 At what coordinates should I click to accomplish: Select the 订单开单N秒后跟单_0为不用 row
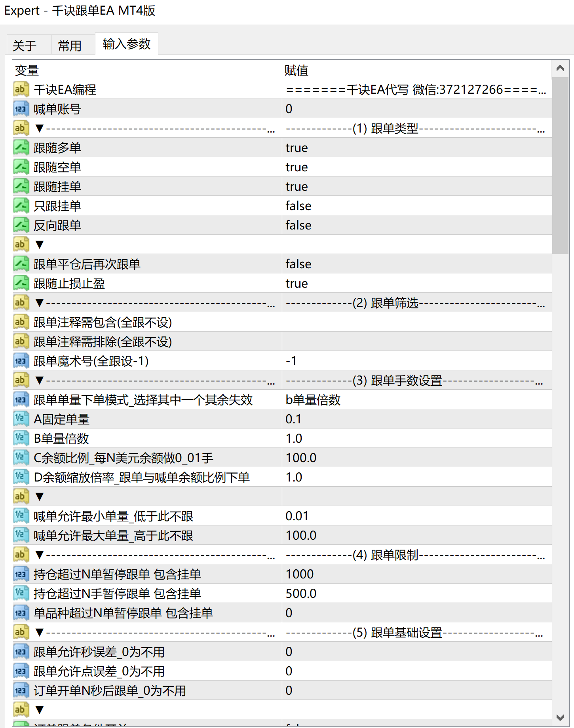(x=282, y=690)
